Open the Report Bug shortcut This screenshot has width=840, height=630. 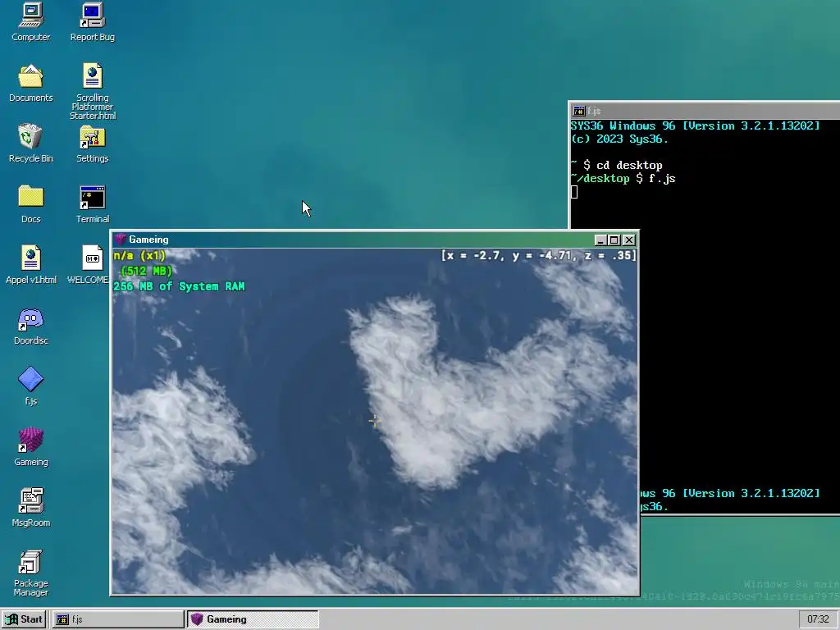[92, 22]
